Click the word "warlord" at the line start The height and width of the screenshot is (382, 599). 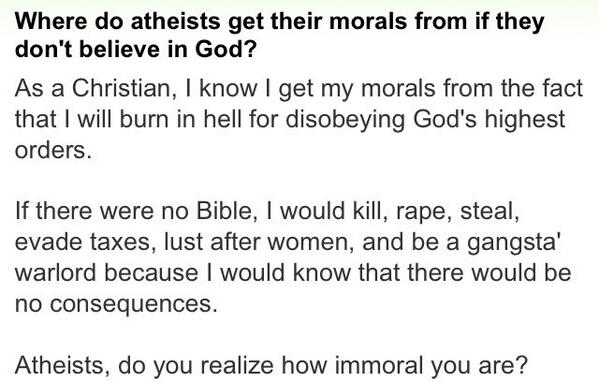55,273
